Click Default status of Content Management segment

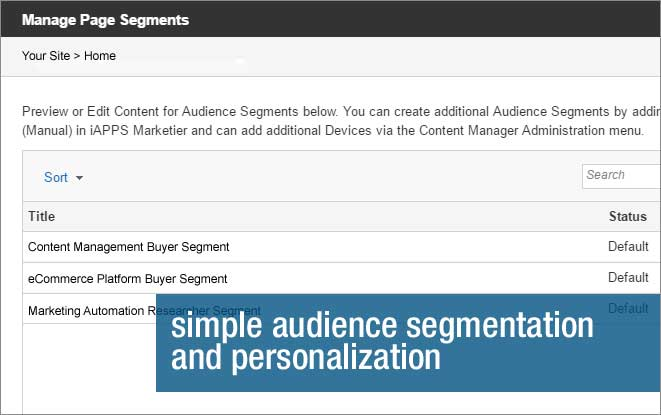click(628, 246)
